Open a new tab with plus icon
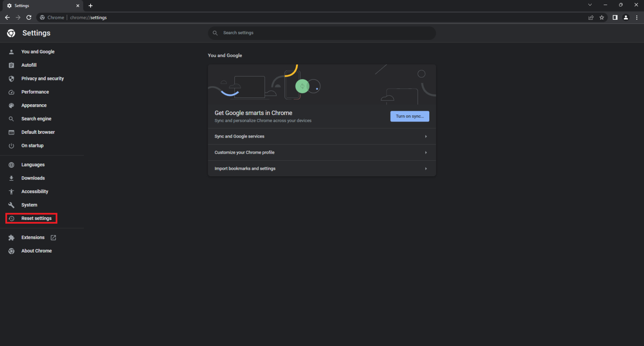 (91, 6)
